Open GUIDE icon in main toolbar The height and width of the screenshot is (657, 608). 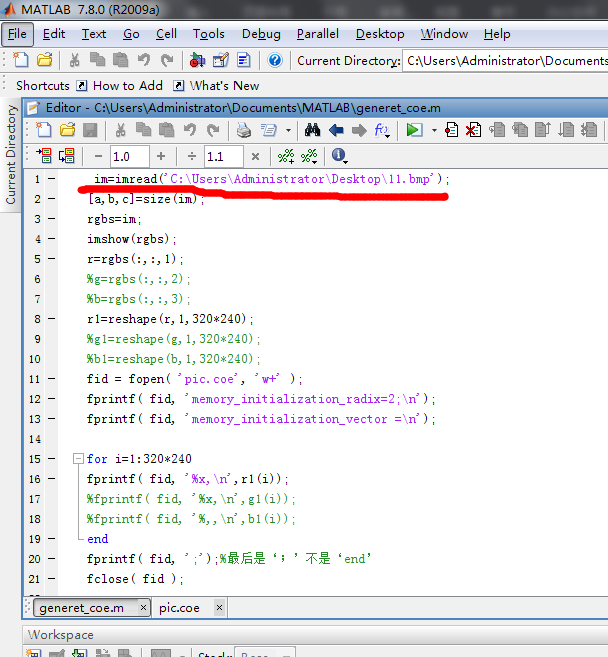point(220,60)
